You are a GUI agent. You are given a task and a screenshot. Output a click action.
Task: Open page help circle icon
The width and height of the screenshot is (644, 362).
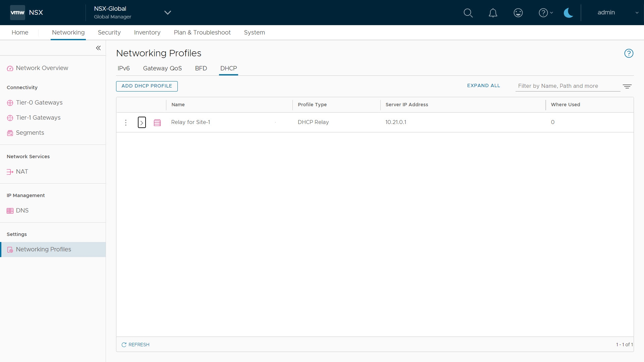(629, 53)
